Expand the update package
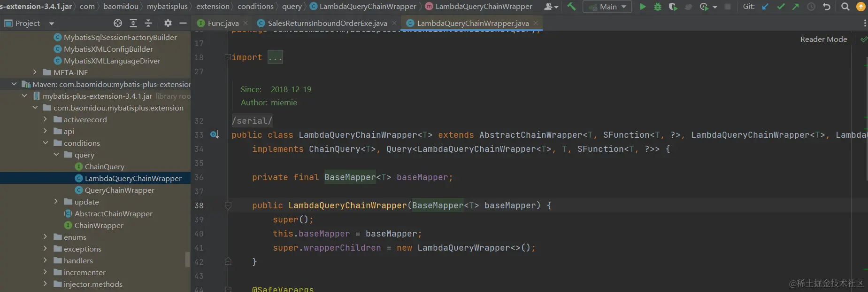This screenshot has height=292, width=868. point(56,202)
